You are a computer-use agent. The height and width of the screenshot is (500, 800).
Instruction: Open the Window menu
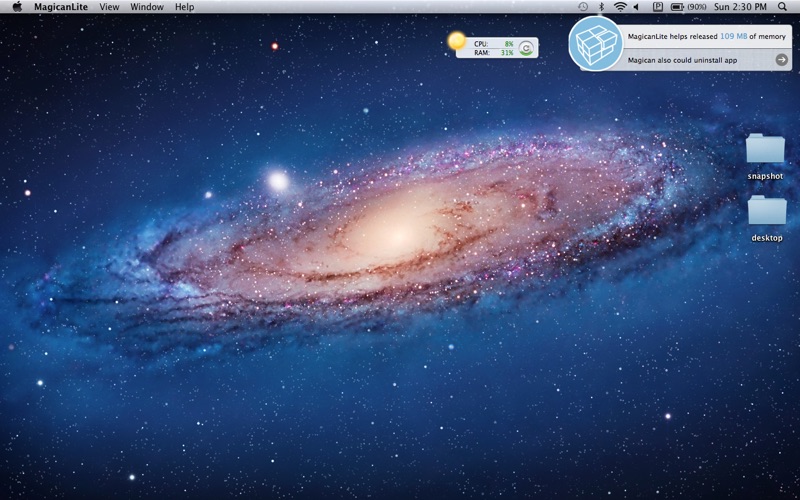coord(147,7)
